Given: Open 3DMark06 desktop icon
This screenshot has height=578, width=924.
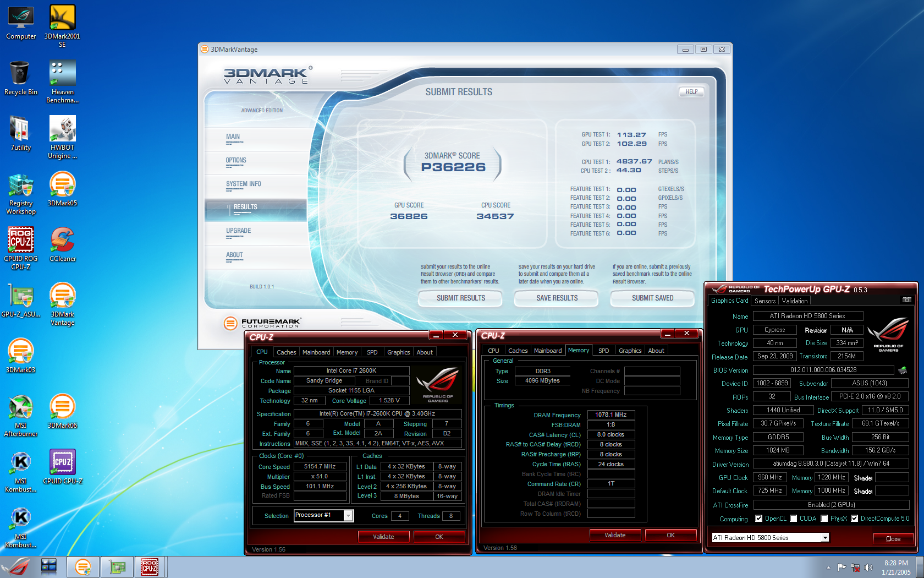Looking at the screenshot, I should pyautogui.click(x=62, y=412).
